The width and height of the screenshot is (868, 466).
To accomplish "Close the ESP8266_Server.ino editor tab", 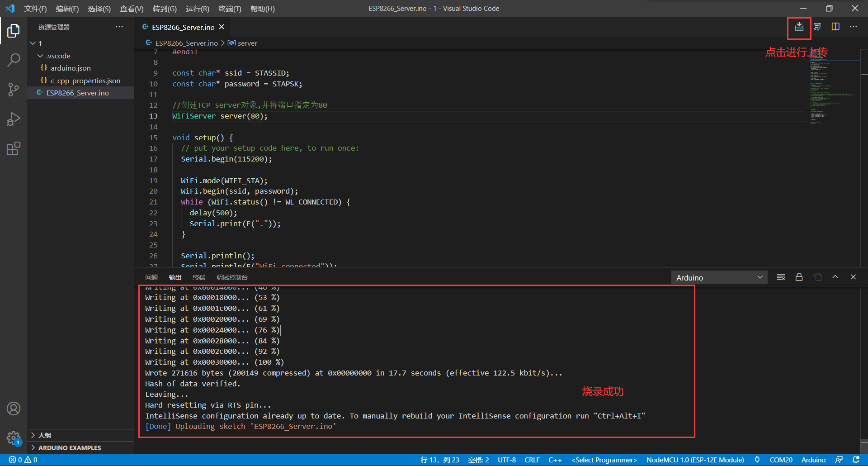I will tap(222, 27).
